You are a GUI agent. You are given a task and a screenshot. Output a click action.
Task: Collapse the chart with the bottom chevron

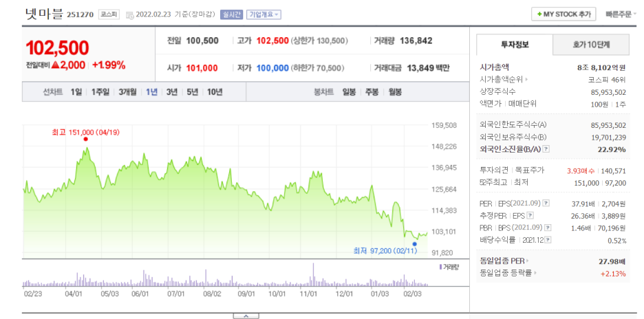tap(246, 316)
